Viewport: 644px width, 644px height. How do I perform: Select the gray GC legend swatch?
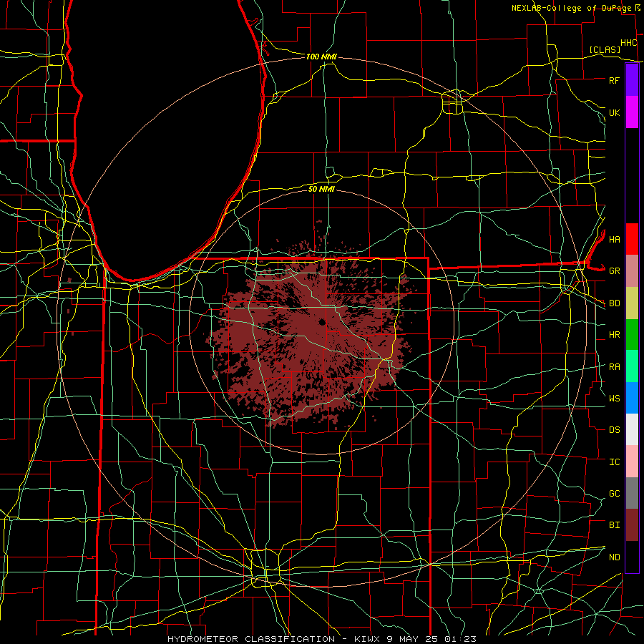click(x=632, y=493)
